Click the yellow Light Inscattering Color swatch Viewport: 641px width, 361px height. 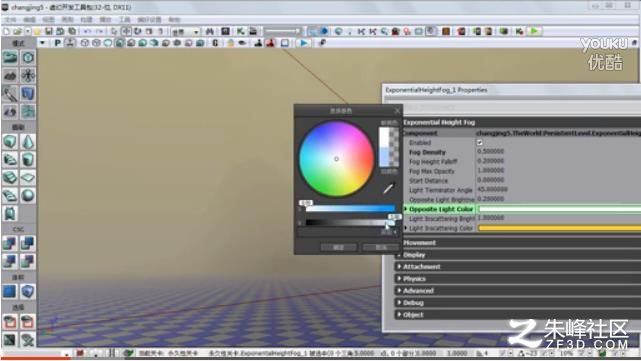point(559,228)
